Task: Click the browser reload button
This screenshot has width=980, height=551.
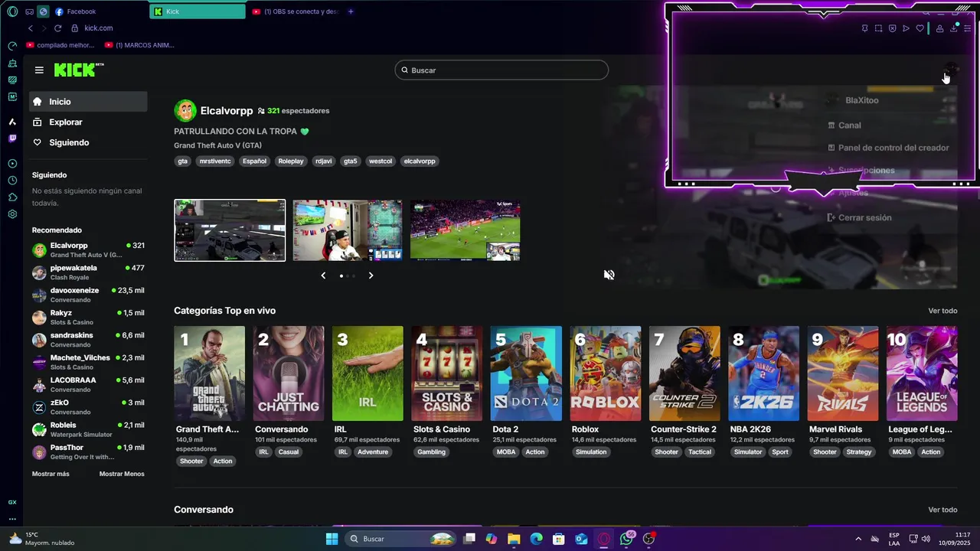Action: (57, 28)
